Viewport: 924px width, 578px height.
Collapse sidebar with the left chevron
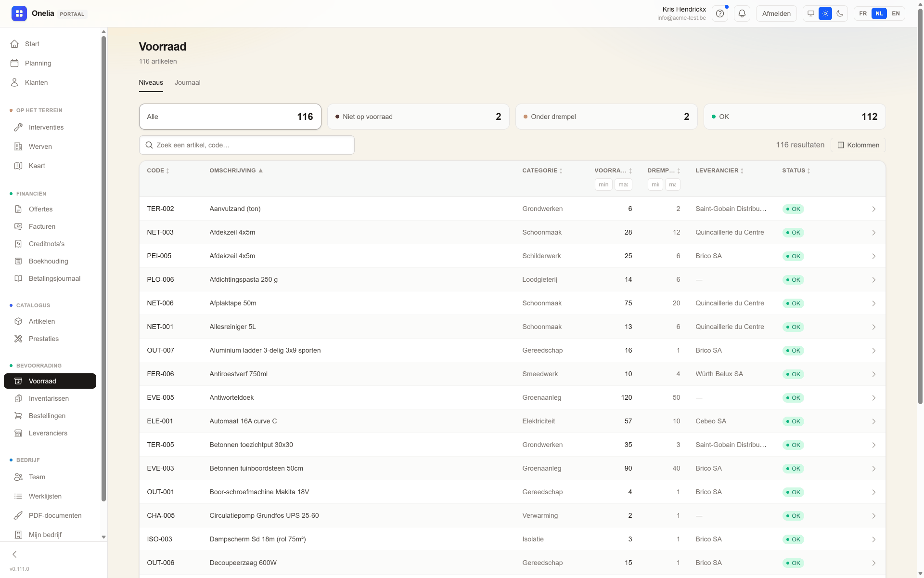[14, 554]
